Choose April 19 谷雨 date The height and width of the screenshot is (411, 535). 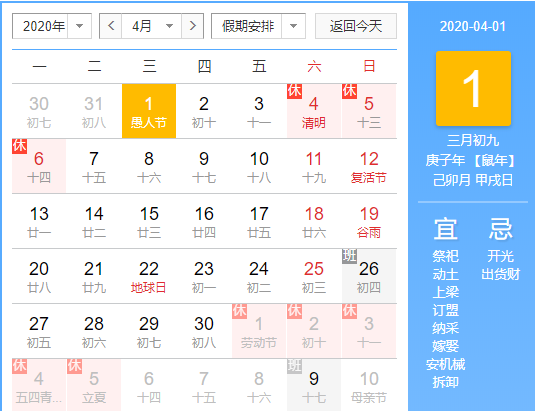(x=369, y=221)
